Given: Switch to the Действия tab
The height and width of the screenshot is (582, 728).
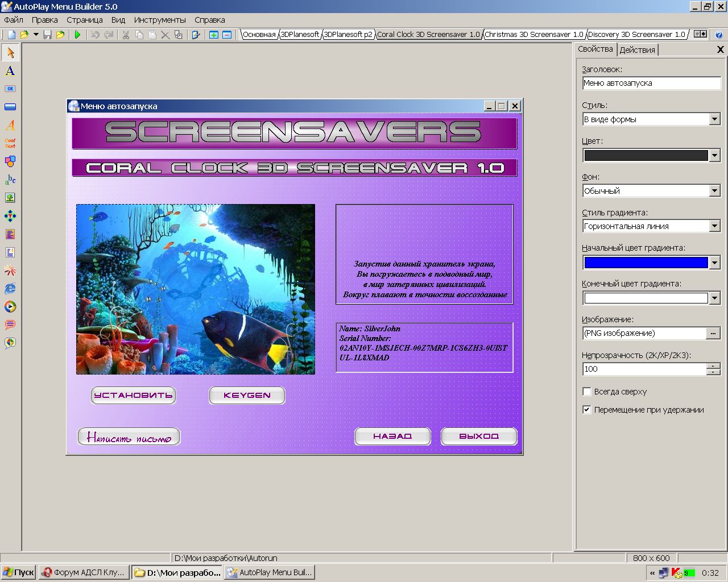Looking at the screenshot, I should coord(637,50).
